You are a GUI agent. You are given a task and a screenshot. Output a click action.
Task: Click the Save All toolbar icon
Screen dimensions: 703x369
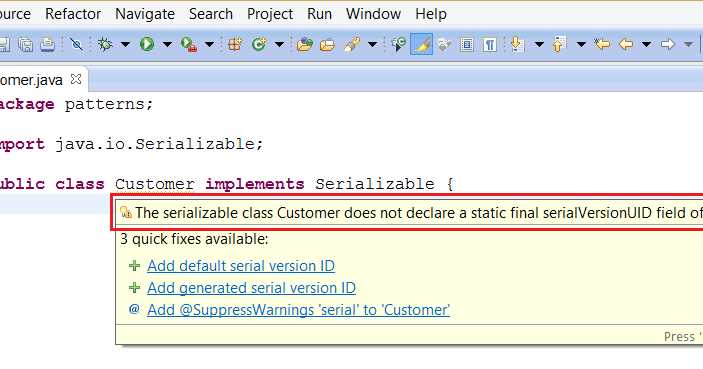tap(26, 44)
